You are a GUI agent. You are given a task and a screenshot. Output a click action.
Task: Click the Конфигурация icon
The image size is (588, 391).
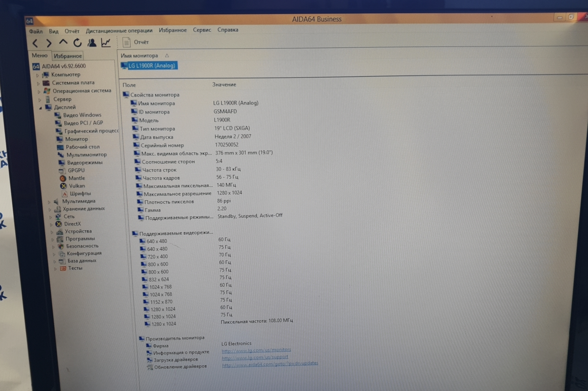point(62,254)
